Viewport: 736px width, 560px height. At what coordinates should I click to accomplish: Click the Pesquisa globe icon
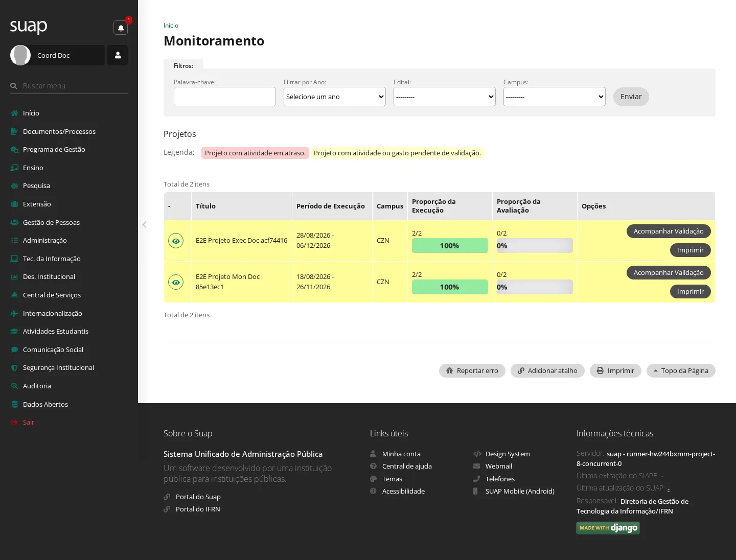click(14, 186)
